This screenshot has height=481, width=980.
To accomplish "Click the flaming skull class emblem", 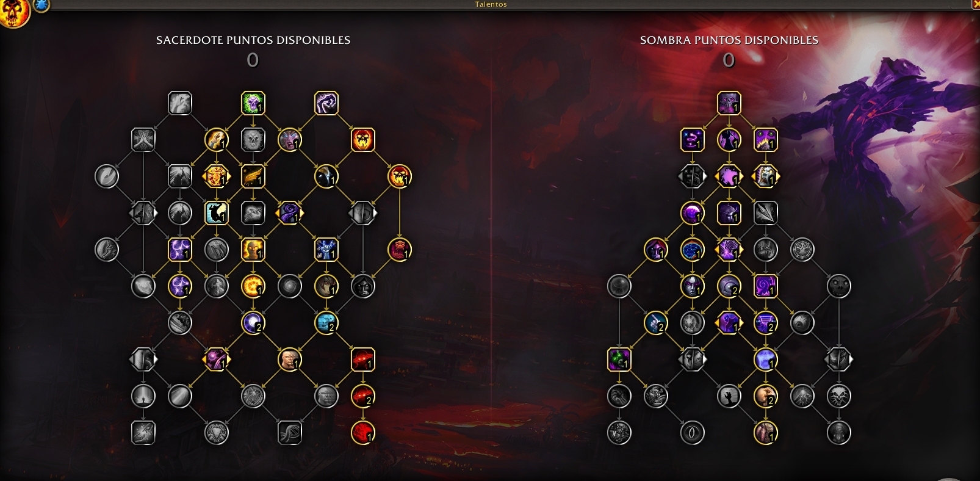I will pos(13,12).
